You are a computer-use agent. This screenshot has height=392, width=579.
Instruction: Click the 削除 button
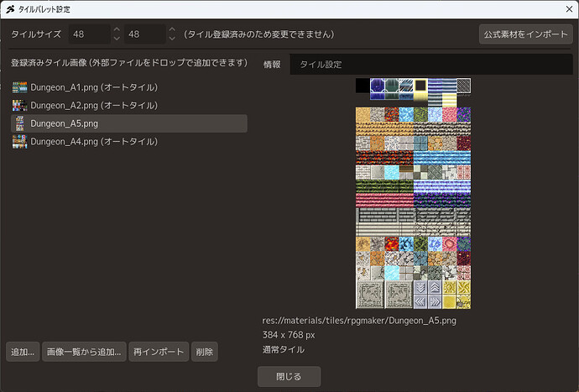[x=205, y=352]
